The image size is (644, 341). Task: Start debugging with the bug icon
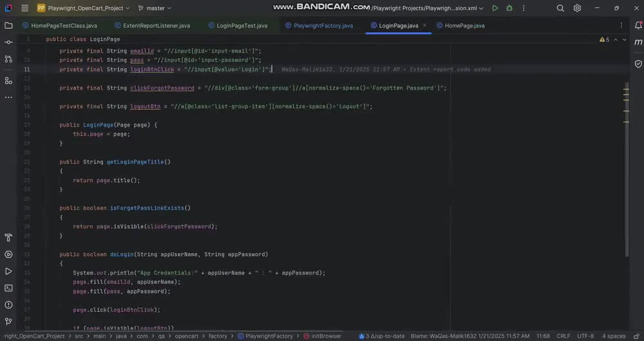click(509, 8)
